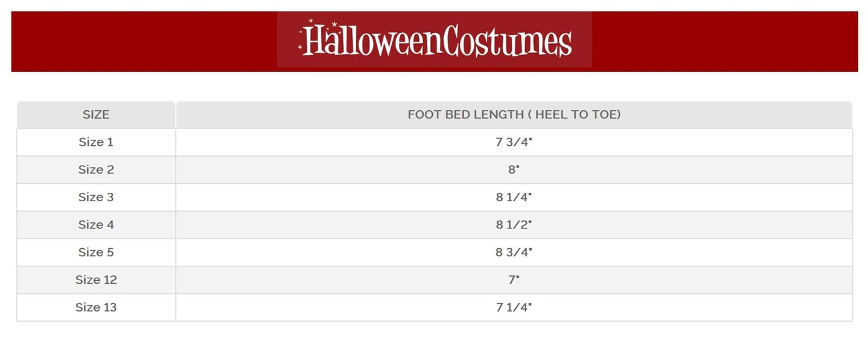
Task: Click the Size 4 row label
Action: tap(96, 225)
